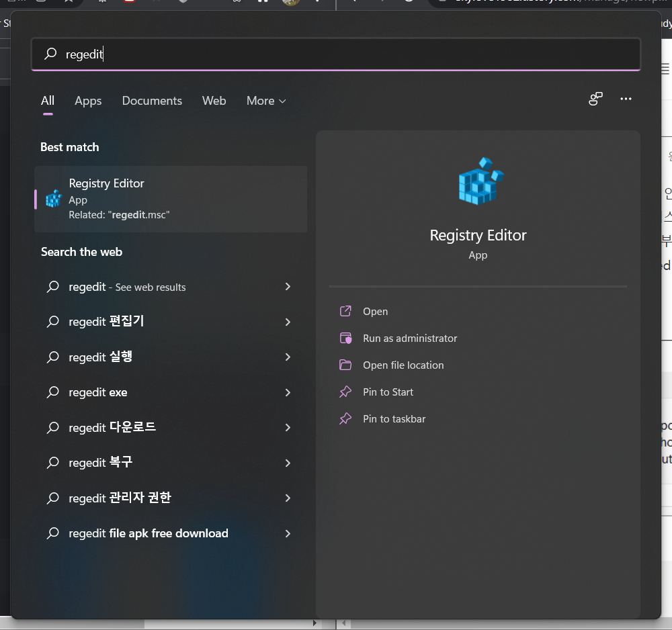This screenshot has height=630, width=672.
Task: Switch to the Apps tab
Action: point(88,101)
